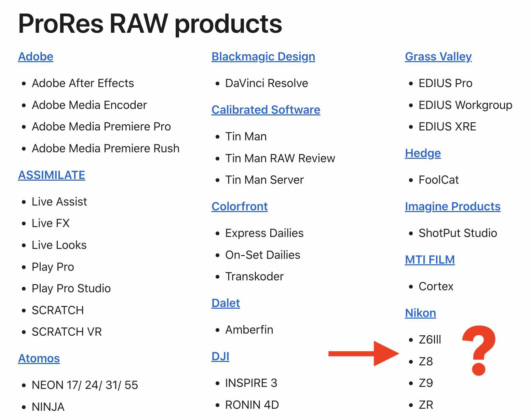The height and width of the screenshot is (420, 531).
Task: Click the EDIUS Pro entry
Action: click(446, 83)
